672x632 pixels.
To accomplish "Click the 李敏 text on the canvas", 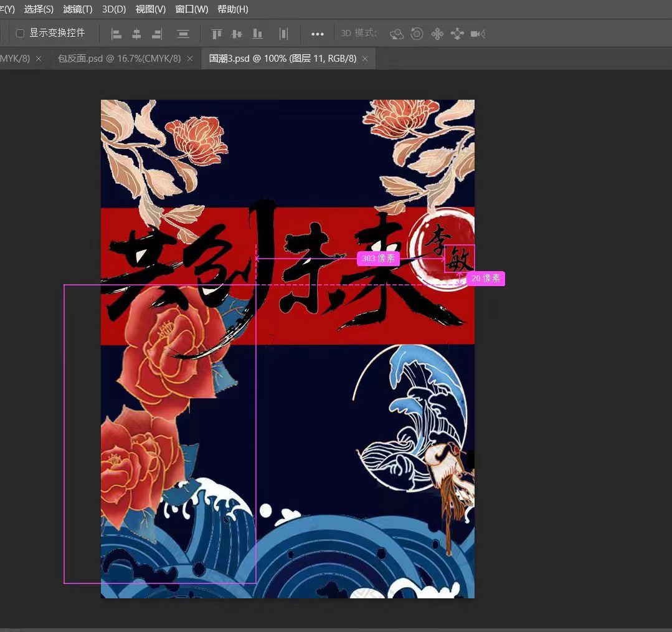I will pyautogui.click(x=449, y=248).
